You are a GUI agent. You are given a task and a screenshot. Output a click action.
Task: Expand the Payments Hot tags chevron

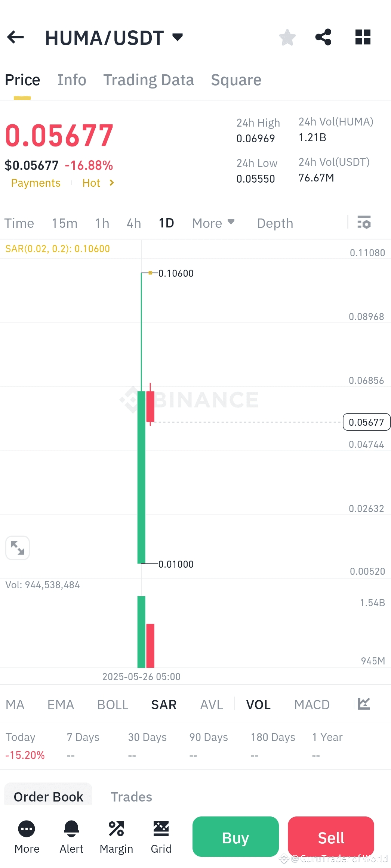pos(111,183)
